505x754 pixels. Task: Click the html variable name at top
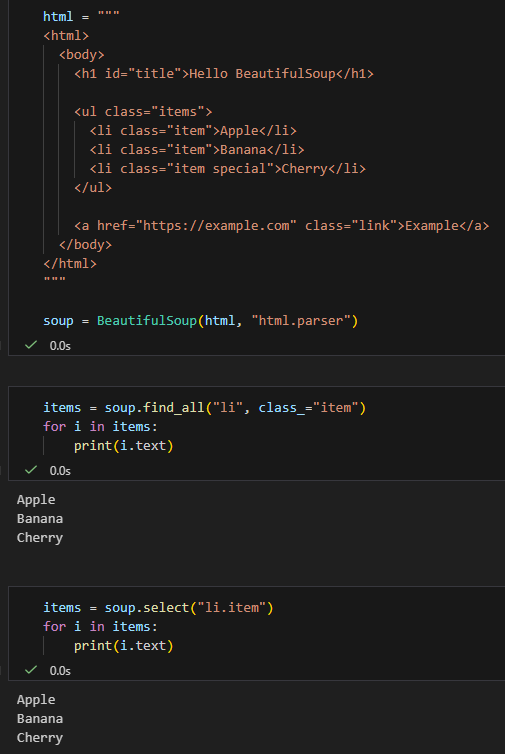(58, 16)
